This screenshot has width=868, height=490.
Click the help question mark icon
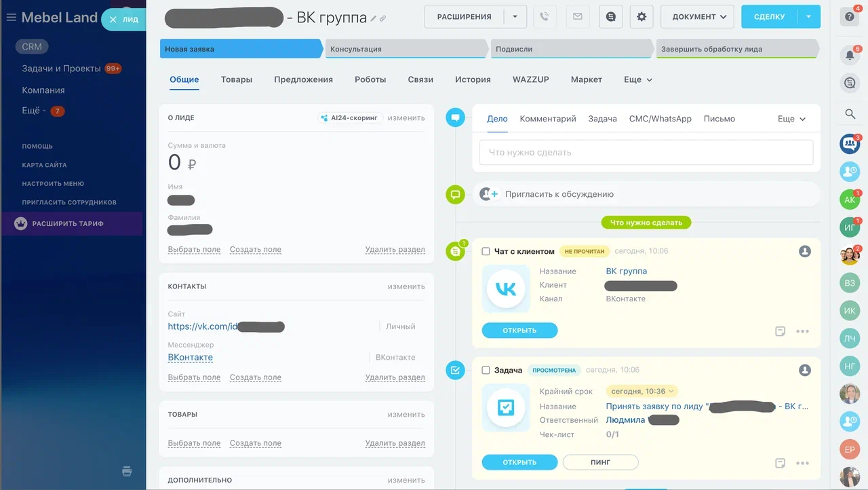[x=850, y=17]
